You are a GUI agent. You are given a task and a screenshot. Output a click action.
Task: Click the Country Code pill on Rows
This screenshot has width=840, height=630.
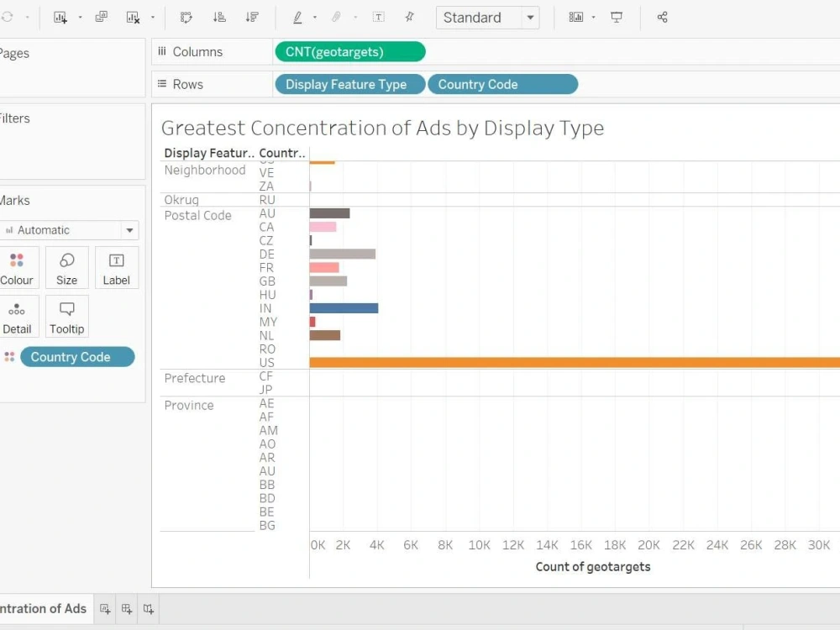[503, 84]
